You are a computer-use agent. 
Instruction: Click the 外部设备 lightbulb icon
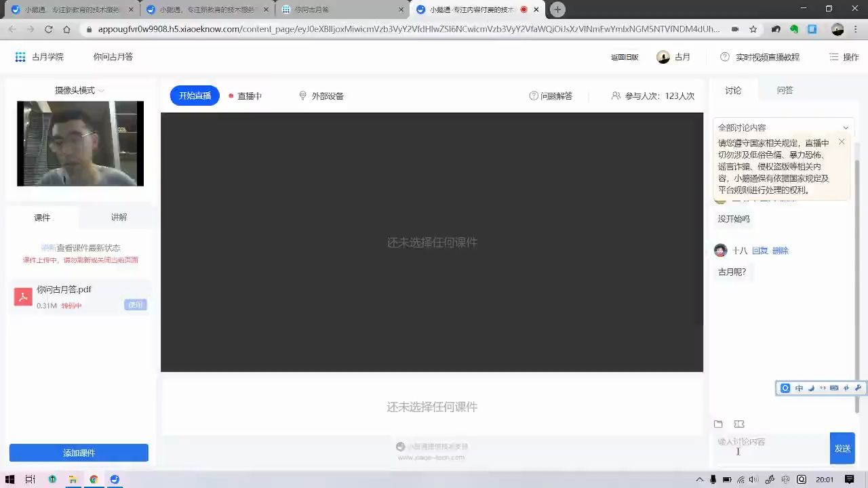click(302, 96)
